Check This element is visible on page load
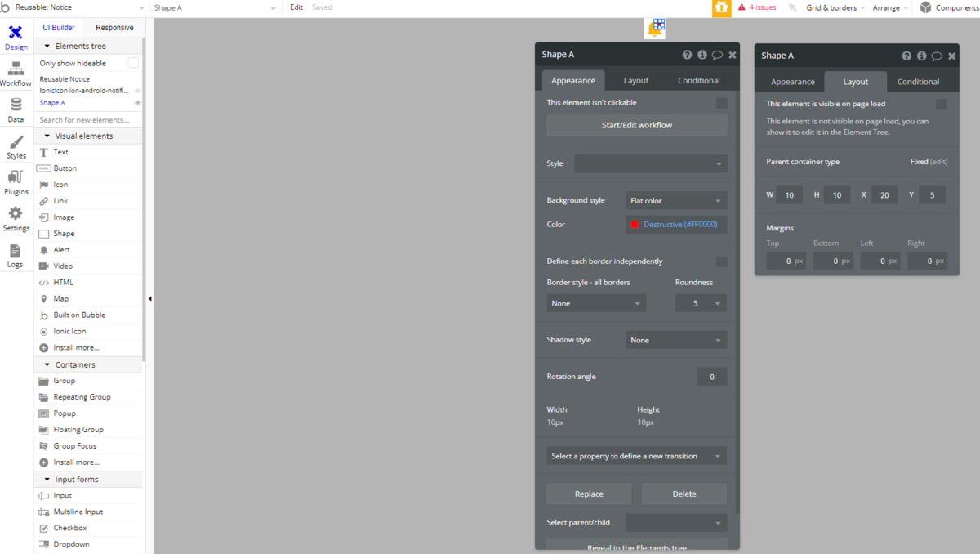The width and height of the screenshot is (980, 554). click(941, 105)
